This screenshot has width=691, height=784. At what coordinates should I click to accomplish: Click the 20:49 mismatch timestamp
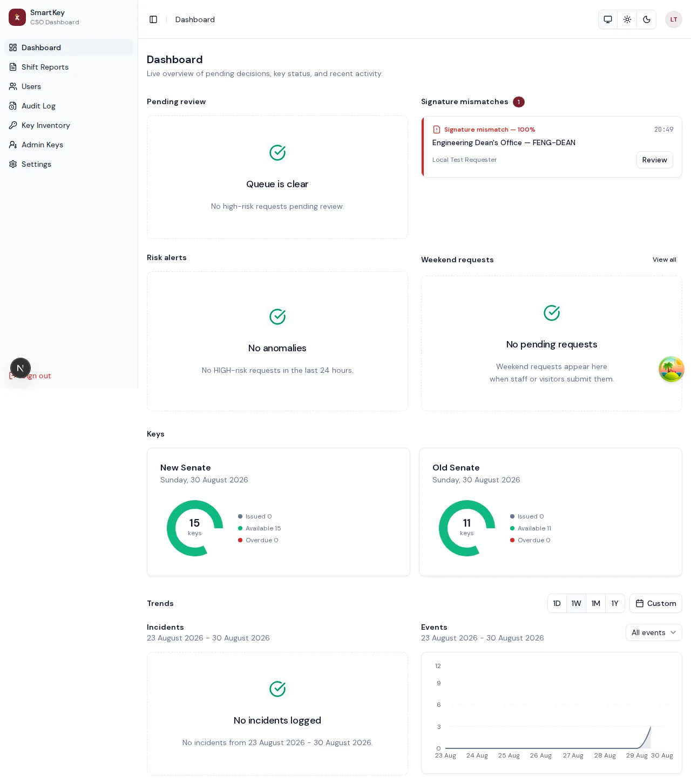pyautogui.click(x=664, y=129)
